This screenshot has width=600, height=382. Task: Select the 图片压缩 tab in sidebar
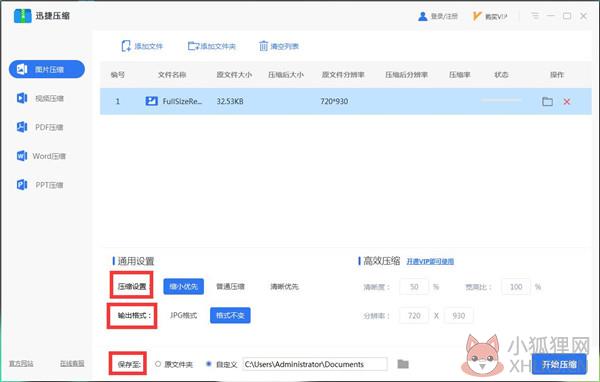(x=47, y=69)
